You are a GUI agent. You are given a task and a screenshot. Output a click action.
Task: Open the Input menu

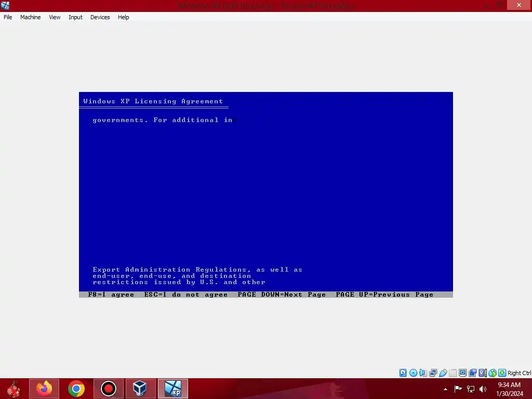(75, 17)
